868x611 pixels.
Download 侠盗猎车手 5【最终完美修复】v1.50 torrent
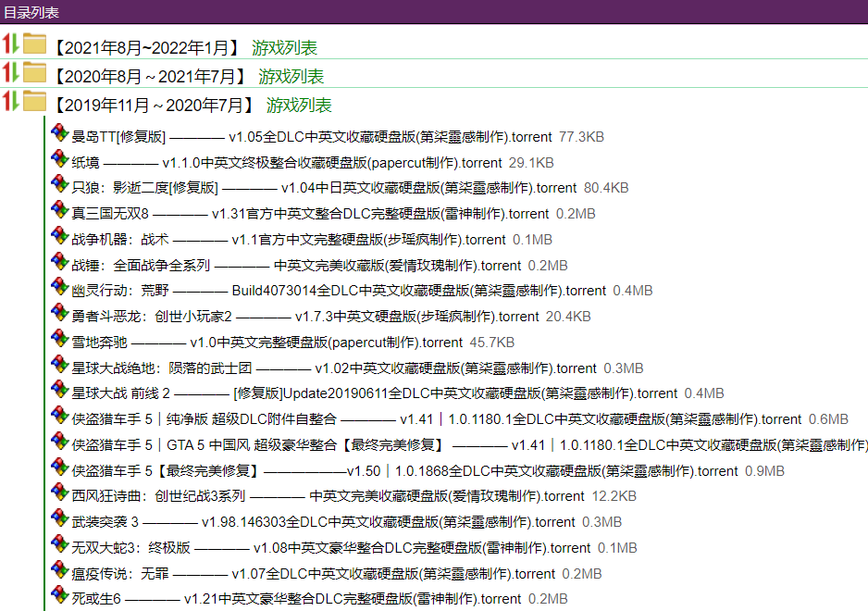(404, 471)
